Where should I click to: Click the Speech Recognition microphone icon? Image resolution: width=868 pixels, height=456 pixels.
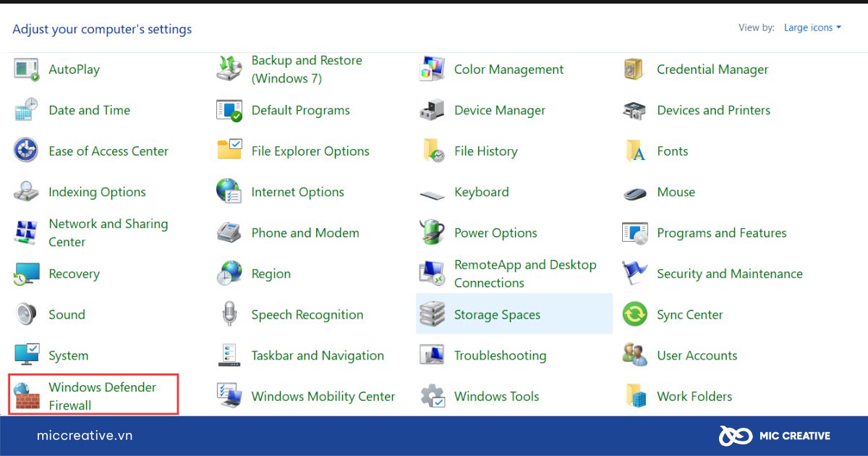click(x=229, y=314)
